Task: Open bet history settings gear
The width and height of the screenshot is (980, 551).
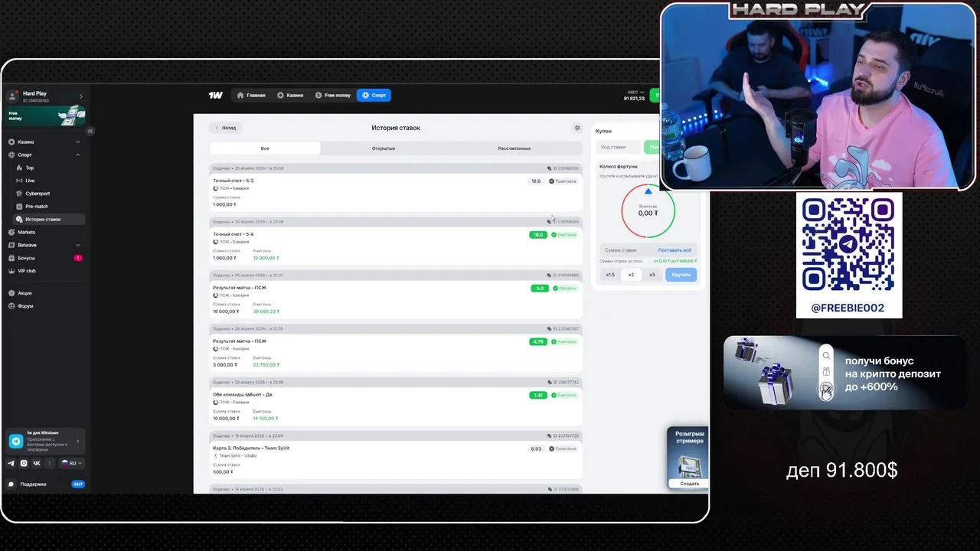Action: [x=577, y=128]
